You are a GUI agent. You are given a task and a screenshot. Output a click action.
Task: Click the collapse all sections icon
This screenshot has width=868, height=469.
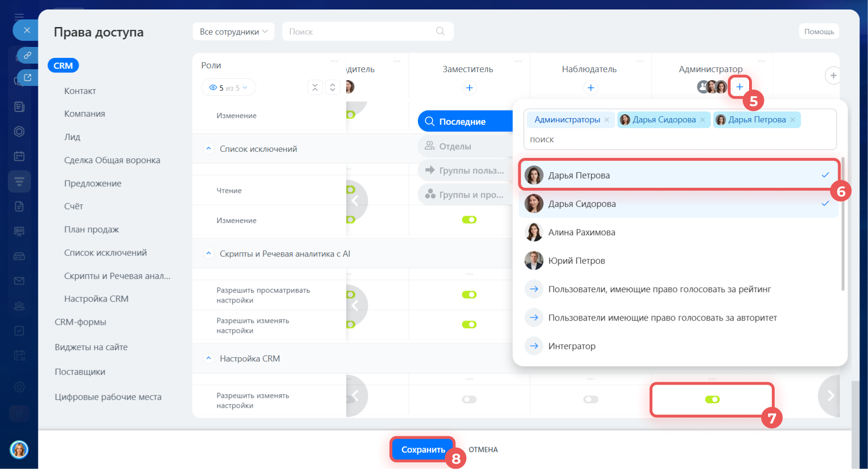pyautogui.click(x=315, y=87)
